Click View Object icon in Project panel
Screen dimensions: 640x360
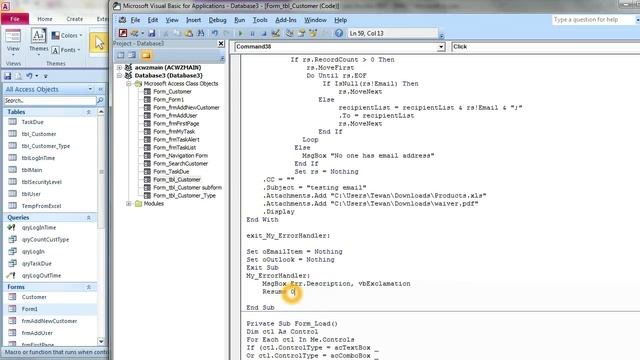[x=132, y=55]
